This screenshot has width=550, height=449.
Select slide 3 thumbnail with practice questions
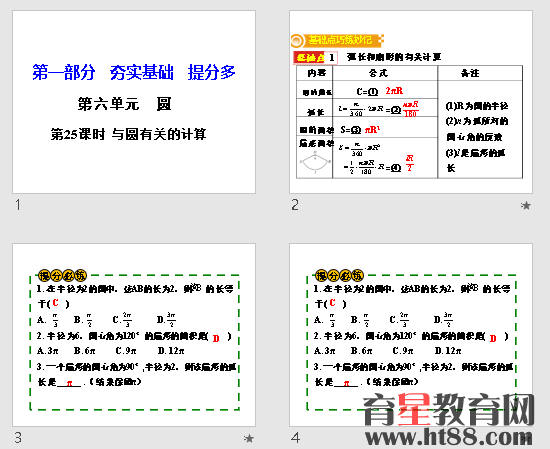(134, 335)
